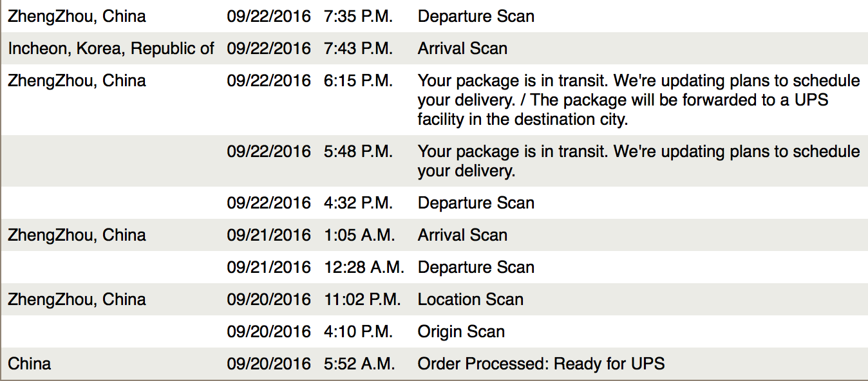Click the 4:10 P.M. time cell
The image size is (868, 381).
click(358, 332)
